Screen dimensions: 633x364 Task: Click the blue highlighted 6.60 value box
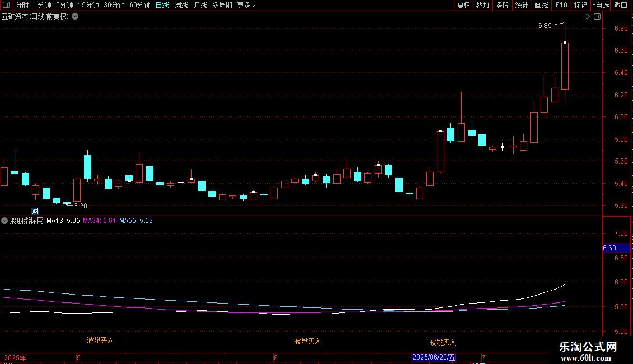pos(616,248)
